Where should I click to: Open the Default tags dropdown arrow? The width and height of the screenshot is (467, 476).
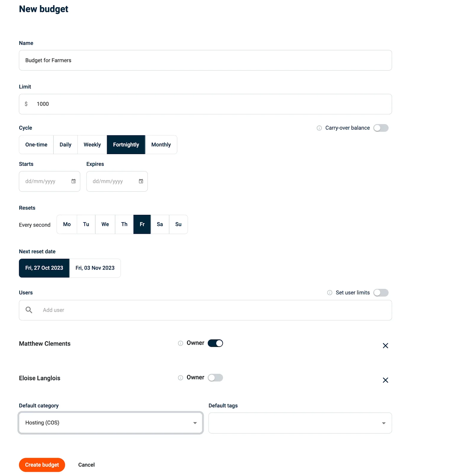coord(384,423)
